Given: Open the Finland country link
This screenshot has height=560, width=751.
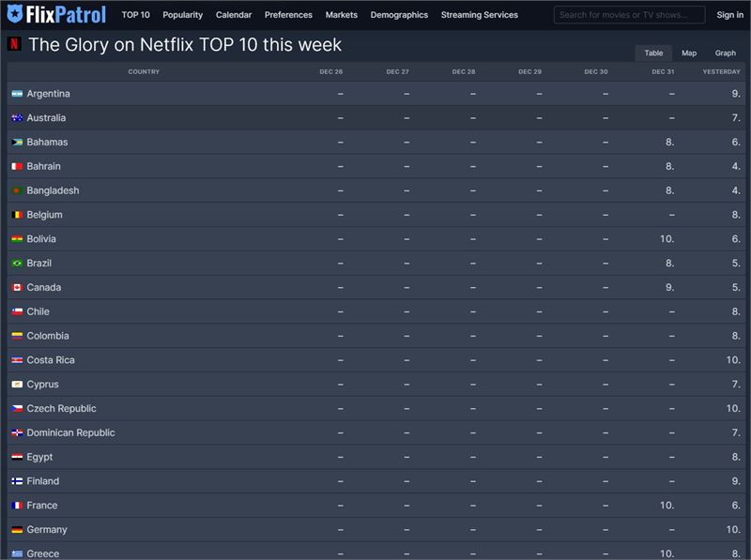Looking at the screenshot, I should [x=43, y=481].
